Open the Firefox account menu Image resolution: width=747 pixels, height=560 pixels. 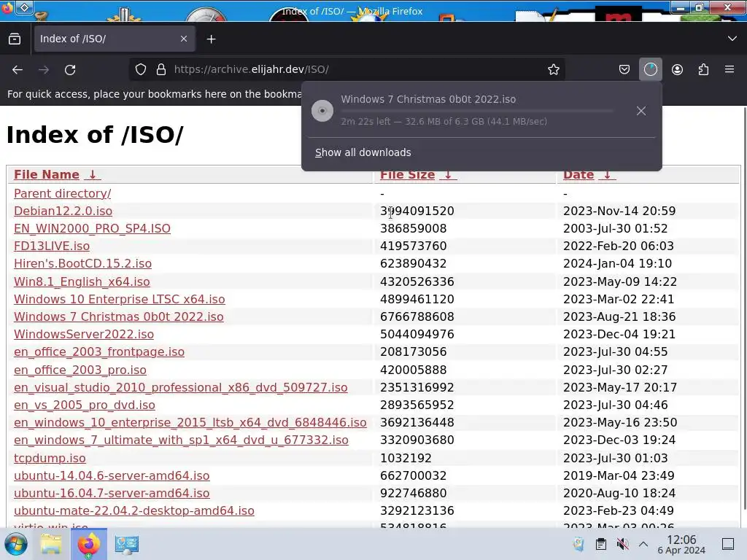677,69
